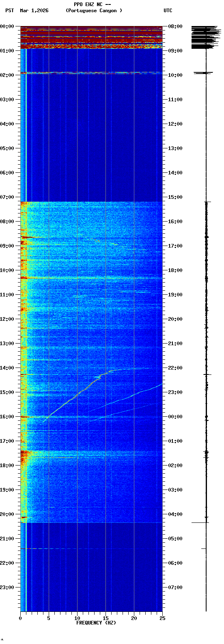
Task: Click '12:00' on the UTC time axis
Action: click(x=175, y=124)
